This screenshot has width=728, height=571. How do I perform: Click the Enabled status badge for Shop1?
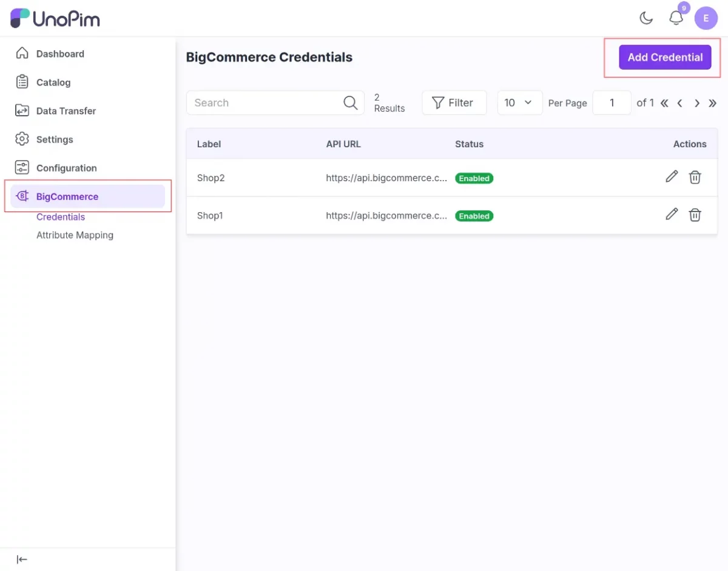(x=474, y=216)
